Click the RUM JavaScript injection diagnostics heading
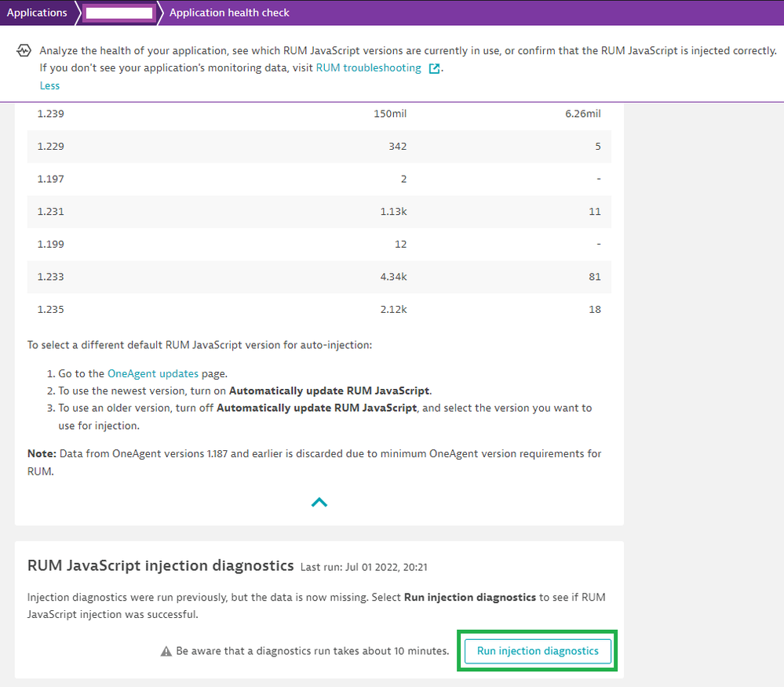 pos(160,565)
